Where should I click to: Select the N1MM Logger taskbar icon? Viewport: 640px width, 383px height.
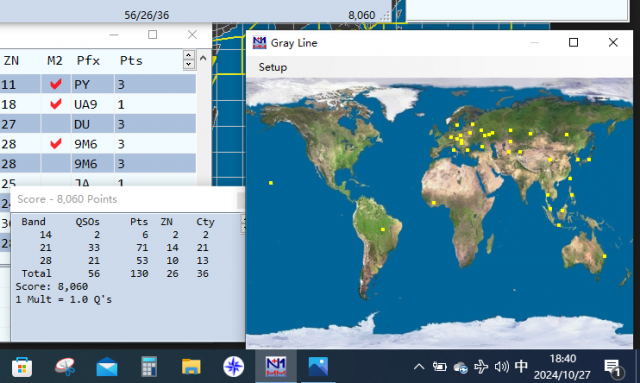pyautogui.click(x=276, y=366)
